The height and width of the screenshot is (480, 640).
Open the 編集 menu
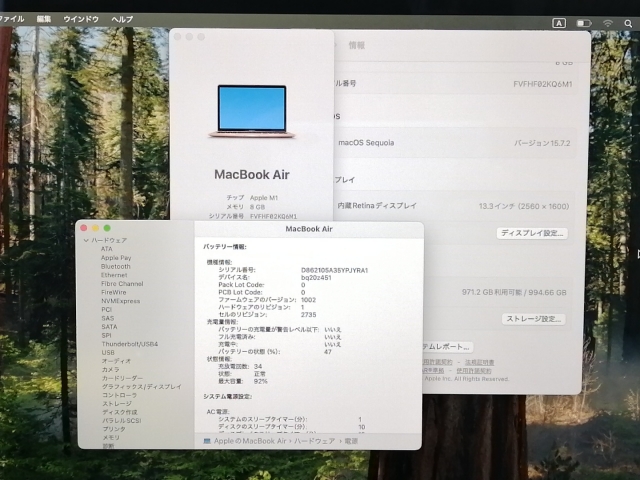[44, 19]
